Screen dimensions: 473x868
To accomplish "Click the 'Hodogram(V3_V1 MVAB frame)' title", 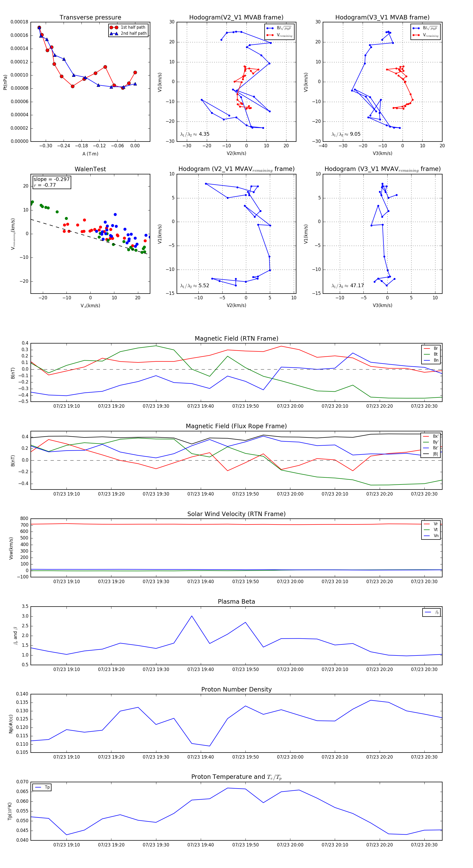I will (x=382, y=18).
